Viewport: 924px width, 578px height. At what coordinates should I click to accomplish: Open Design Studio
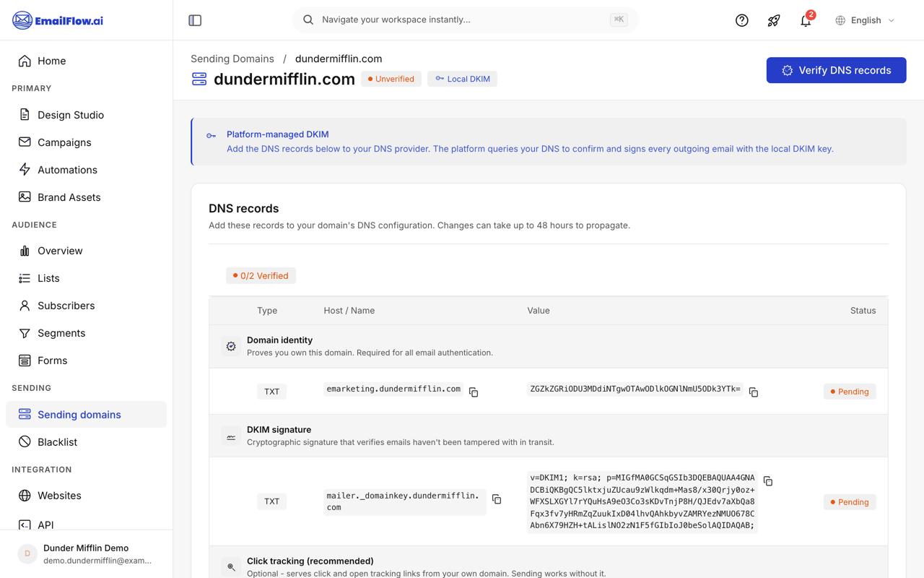tap(86, 115)
